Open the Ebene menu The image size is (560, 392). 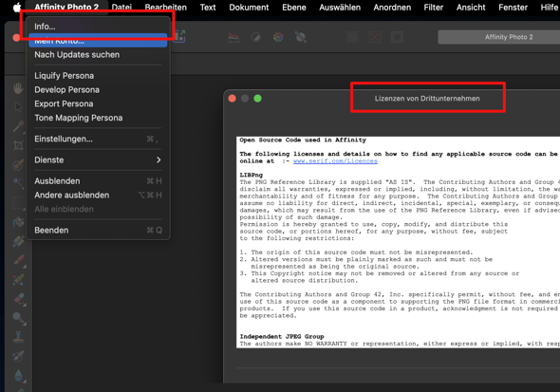coord(294,8)
